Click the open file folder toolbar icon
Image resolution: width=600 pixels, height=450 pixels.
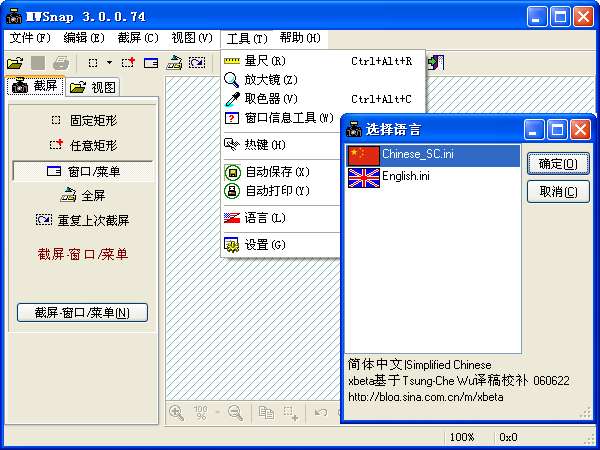click(x=15, y=63)
